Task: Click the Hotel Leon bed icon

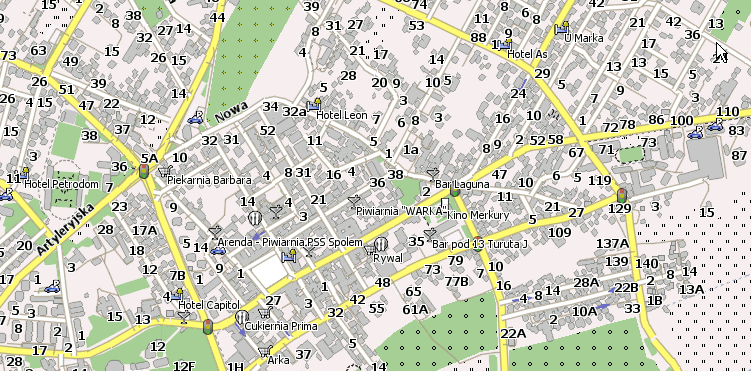Action: (x=314, y=104)
